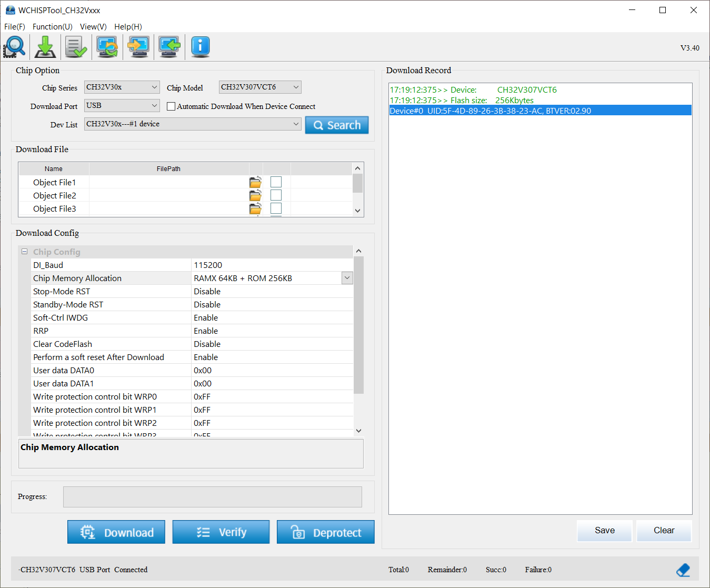The image size is (710, 588).
Task: Tick the Object File2 checkbox
Action: tap(276, 195)
